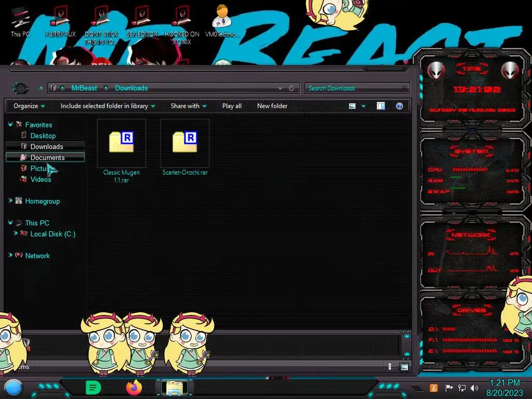Click the change view icon

[x=352, y=106]
